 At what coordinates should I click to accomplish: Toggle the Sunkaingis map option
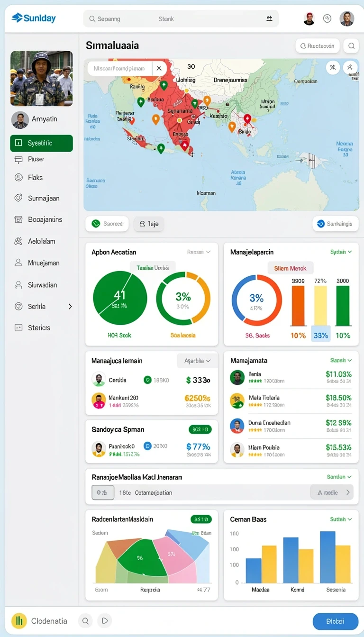[336, 224]
